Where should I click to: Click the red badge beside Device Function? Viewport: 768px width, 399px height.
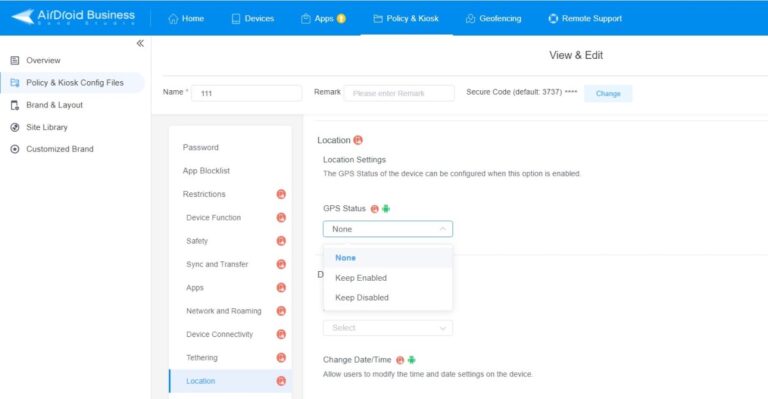(281, 217)
